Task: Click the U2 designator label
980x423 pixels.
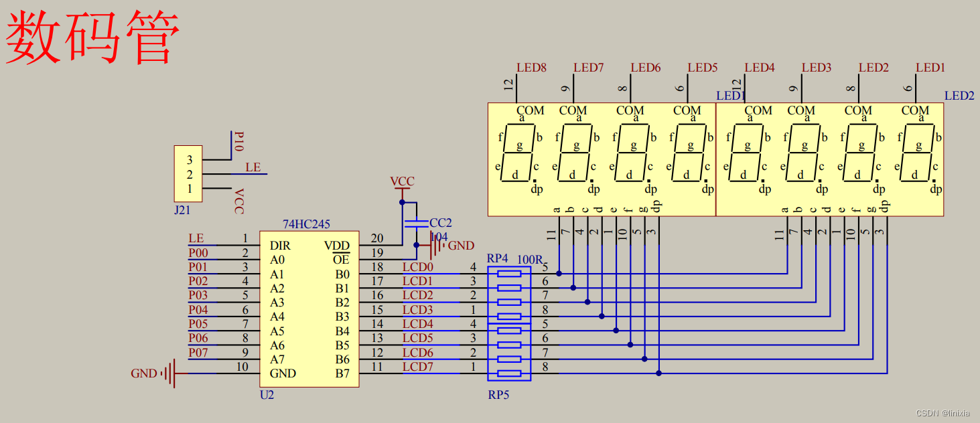Action: (x=267, y=394)
